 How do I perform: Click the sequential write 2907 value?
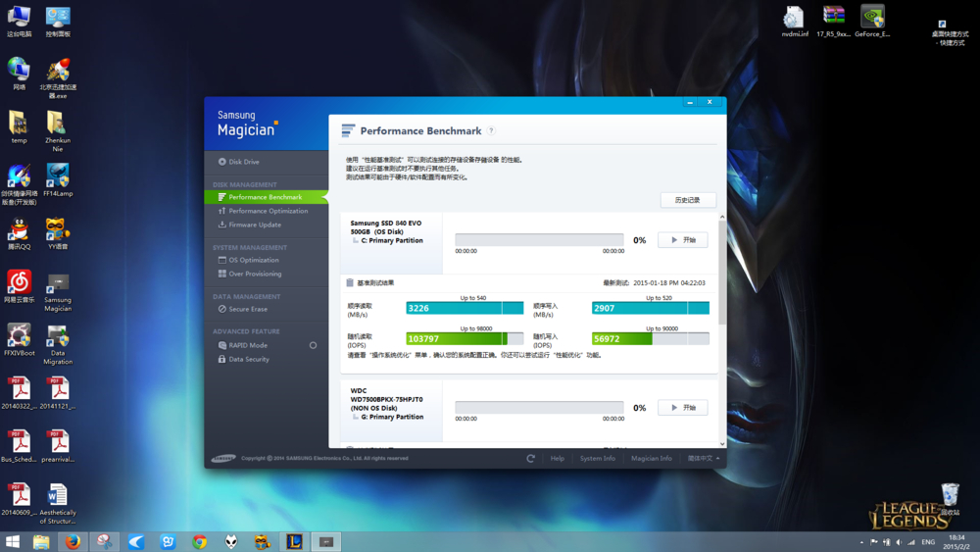coord(605,308)
